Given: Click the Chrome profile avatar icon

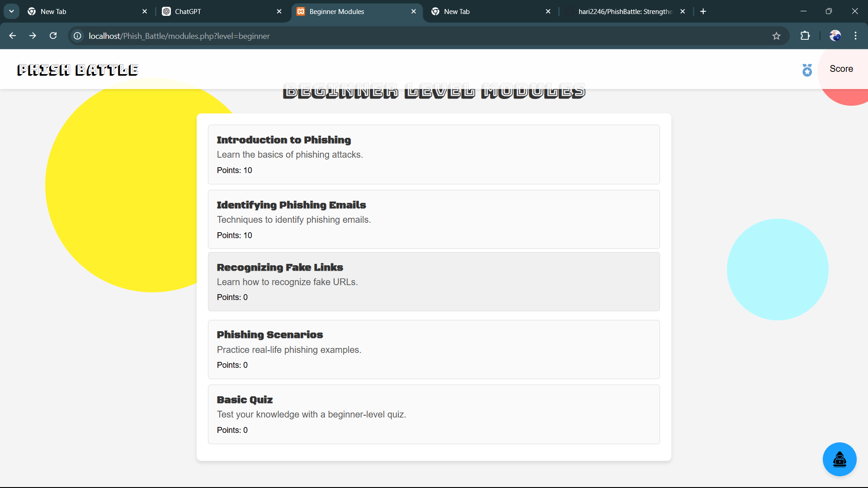Looking at the screenshot, I should [x=835, y=36].
